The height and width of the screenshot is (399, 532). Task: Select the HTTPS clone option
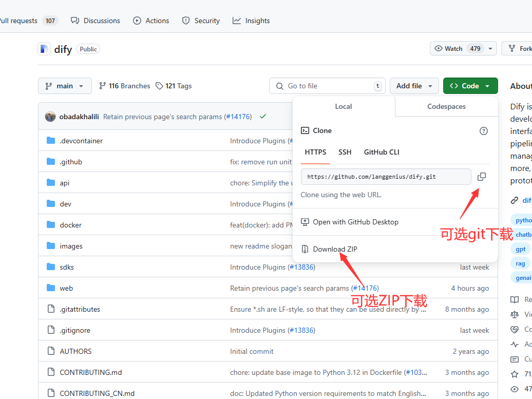tap(315, 152)
